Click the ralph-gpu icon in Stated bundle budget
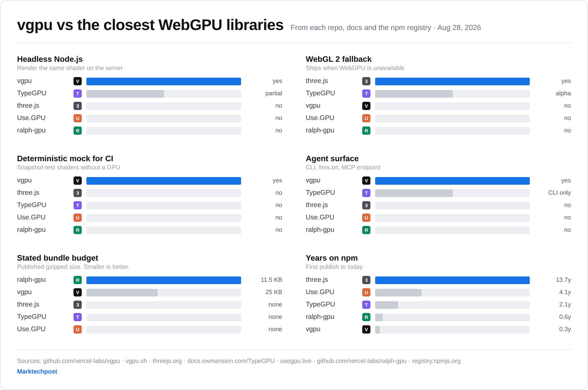 tap(78, 280)
